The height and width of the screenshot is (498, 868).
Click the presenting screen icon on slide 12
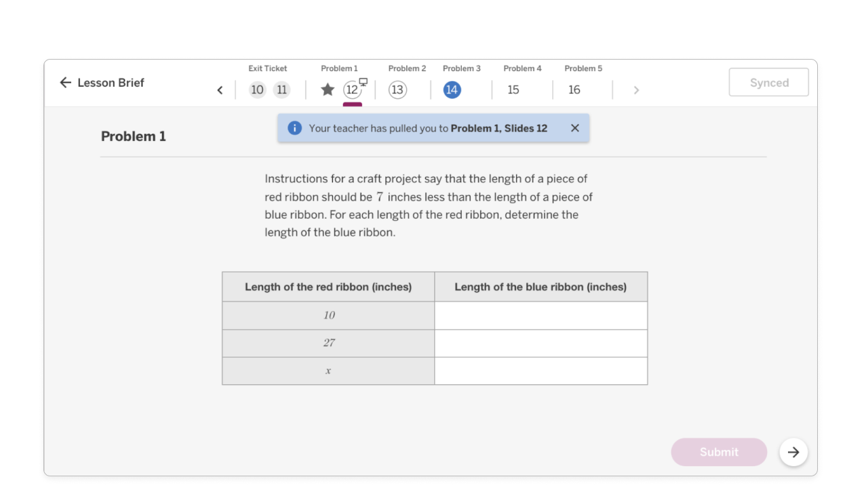click(x=363, y=82)
